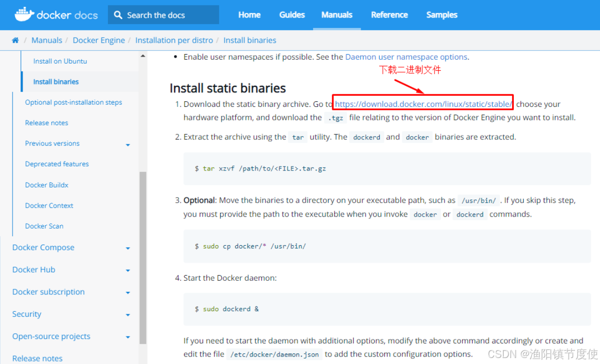Select the Manuals nav tab

pos(337,15)
